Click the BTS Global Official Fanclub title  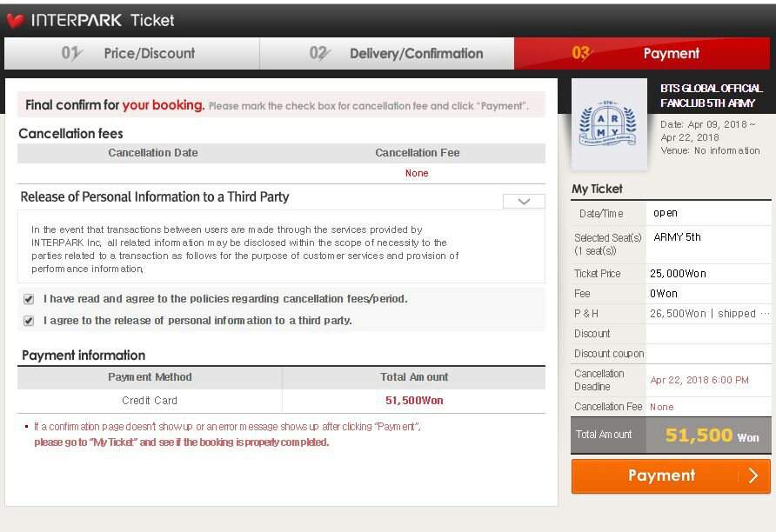(711, 96)
